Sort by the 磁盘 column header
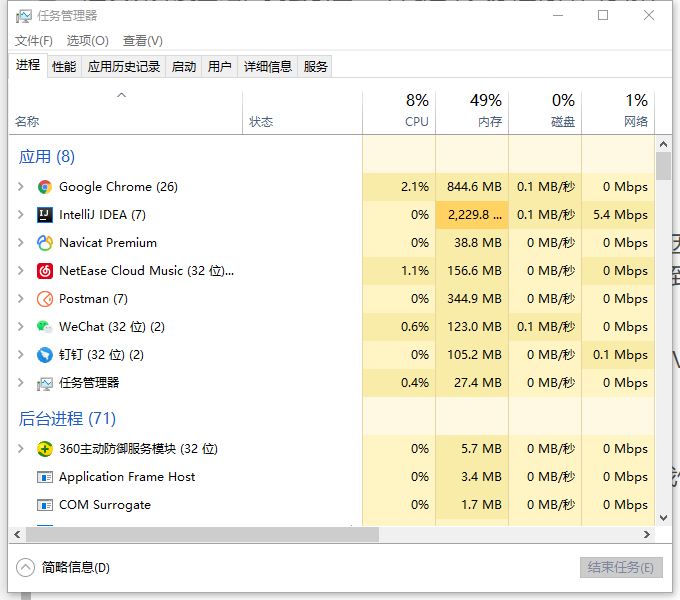Image resolution: width=680 pixels, height=600 pixels. point(545,112)
